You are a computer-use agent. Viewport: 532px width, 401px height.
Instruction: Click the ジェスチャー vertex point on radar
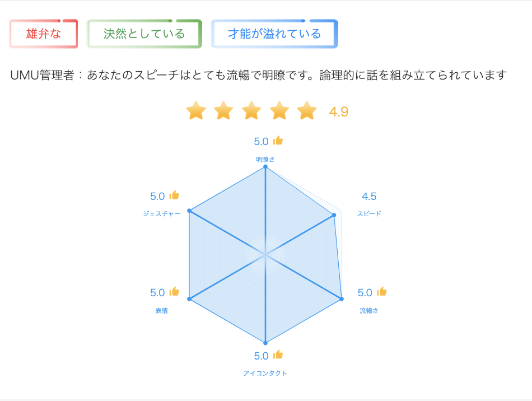point(189,211)
